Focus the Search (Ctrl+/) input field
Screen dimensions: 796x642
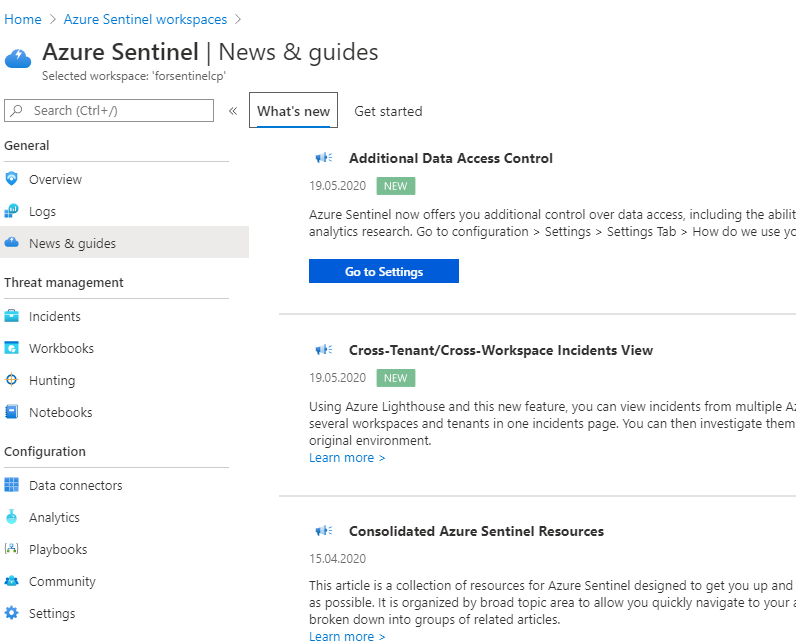(109, 110)
